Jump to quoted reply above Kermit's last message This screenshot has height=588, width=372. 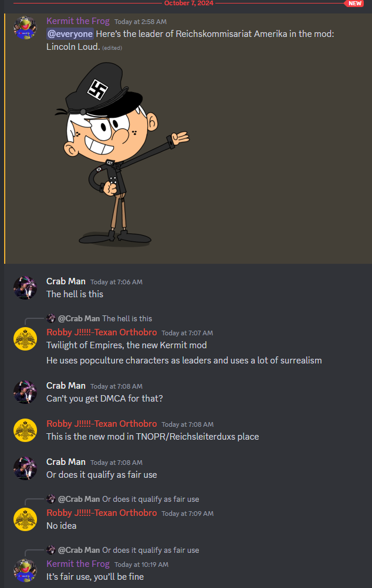point(151,550)
